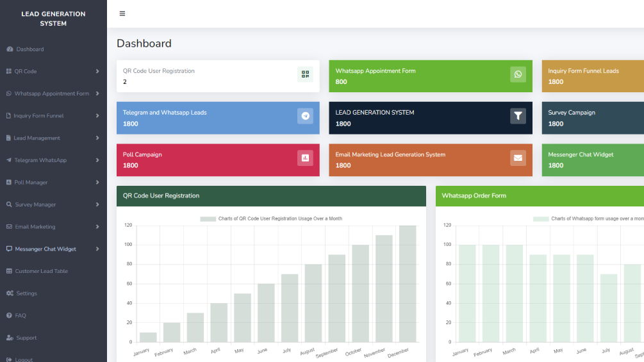
Task: Expand the QR Code submenu chevron
Action: click(97, 71)
